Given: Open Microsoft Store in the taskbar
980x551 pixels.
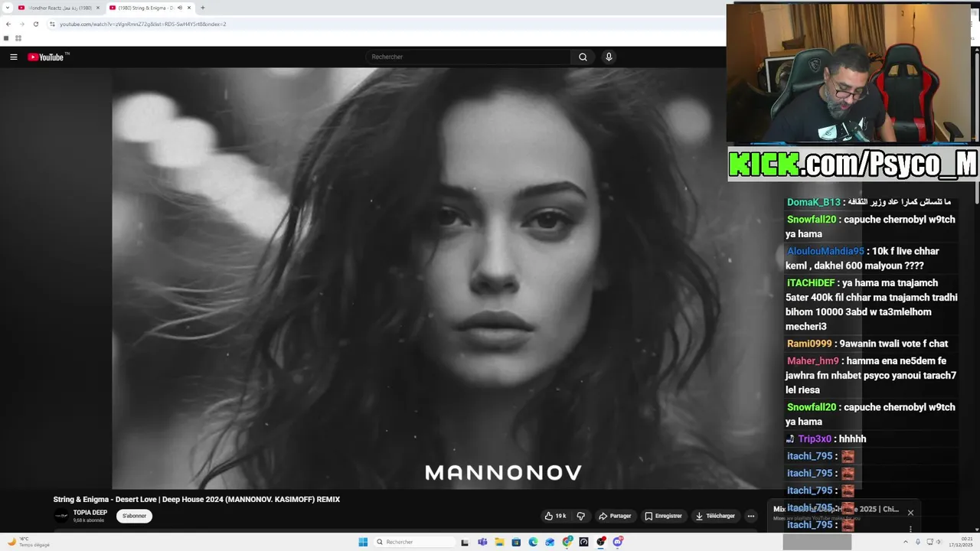Looking at the screenshot, I should point(516,542).
